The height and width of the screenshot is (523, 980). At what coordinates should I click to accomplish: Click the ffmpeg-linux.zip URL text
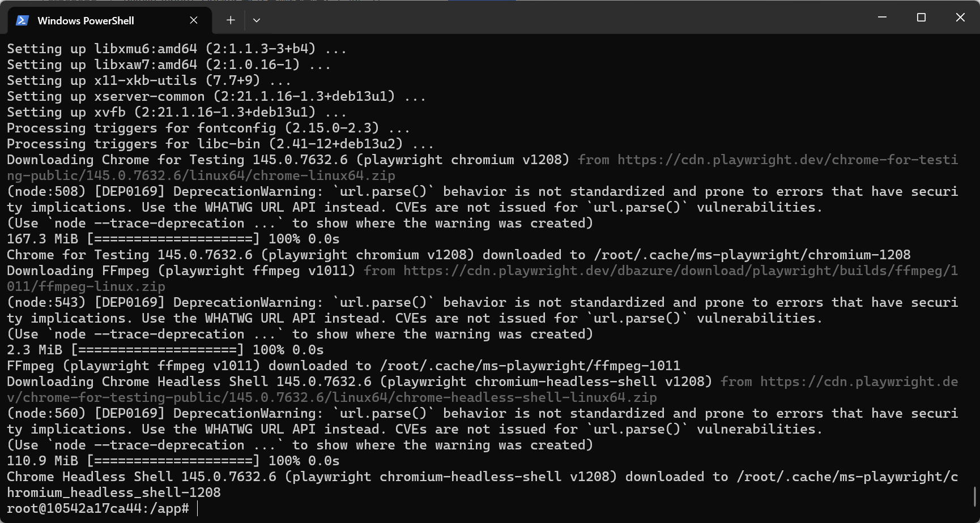(x=85, y=286)
